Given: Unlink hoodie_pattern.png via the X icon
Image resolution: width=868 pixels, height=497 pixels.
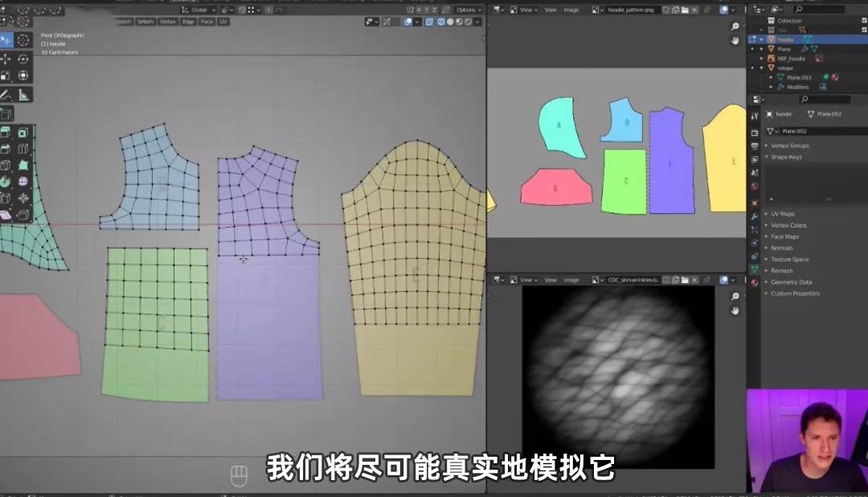Looking at the screenshot, I should [x=694, y=10].
